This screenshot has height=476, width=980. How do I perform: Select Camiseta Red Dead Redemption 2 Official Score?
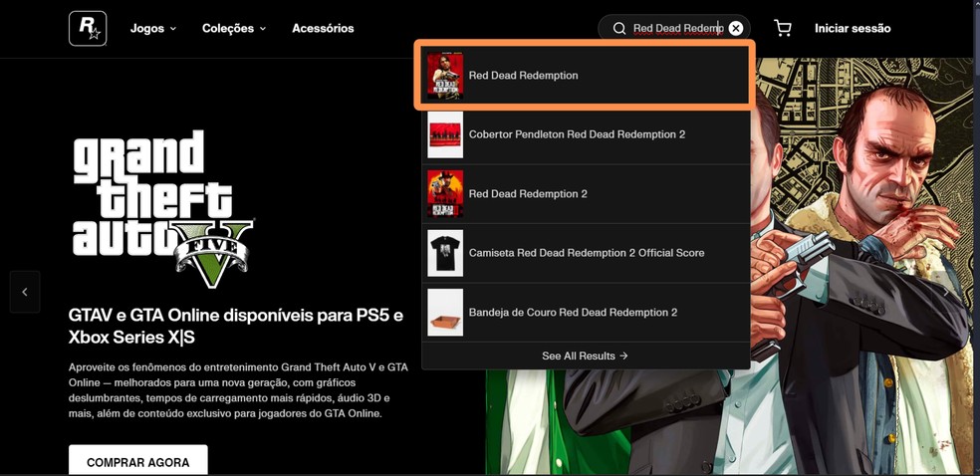tap(586, 254)
